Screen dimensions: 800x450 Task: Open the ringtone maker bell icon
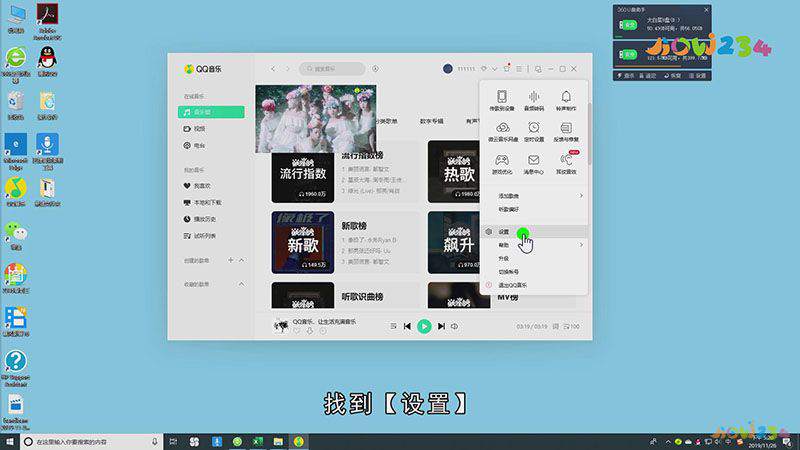[566, 100]
